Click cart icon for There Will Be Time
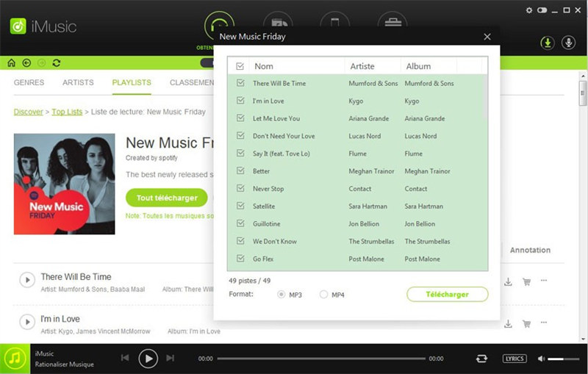Screen dimensions: 588x374 pos(526,281)
